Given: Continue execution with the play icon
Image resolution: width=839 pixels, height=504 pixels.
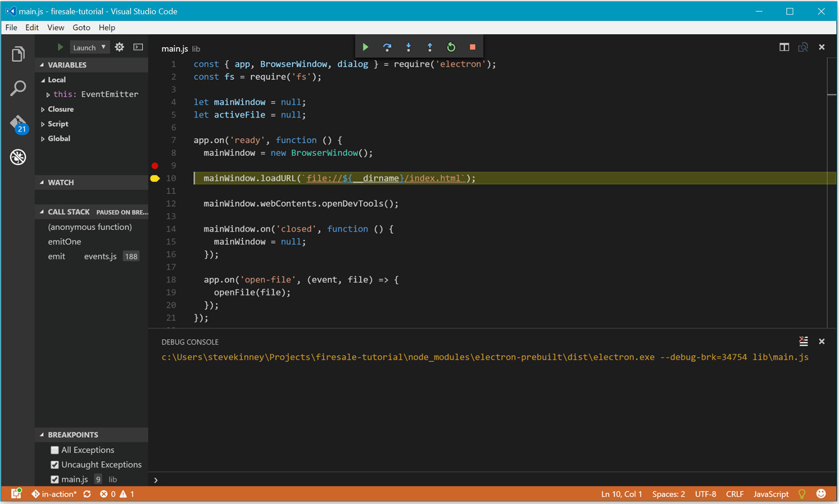Looking at the screenshot, I should pyautogui.click(x=365, y=46).
